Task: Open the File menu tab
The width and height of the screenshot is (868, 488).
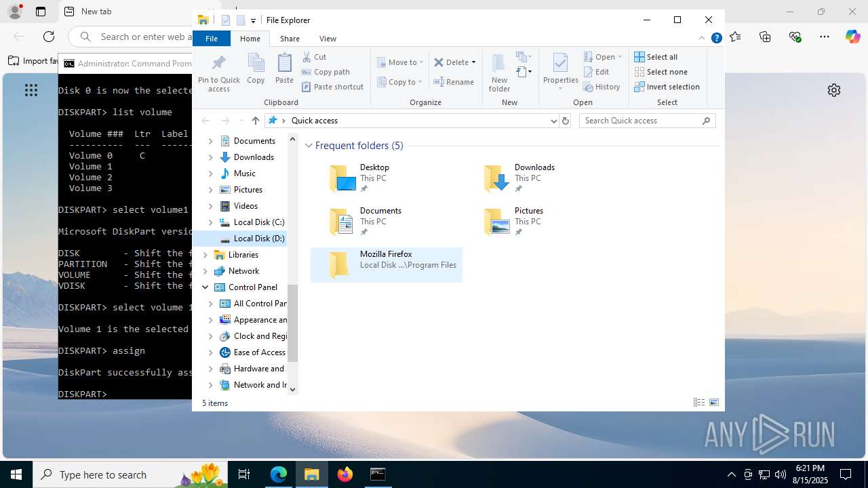Action: (x=212, y=39)
